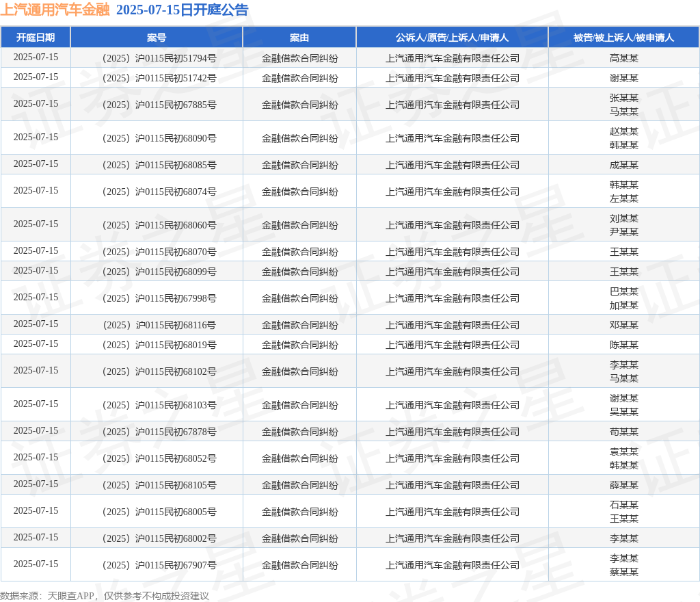Click case number 沪0115民初68002号
This screenshot has width=700, height=602.
pos(176,538)
